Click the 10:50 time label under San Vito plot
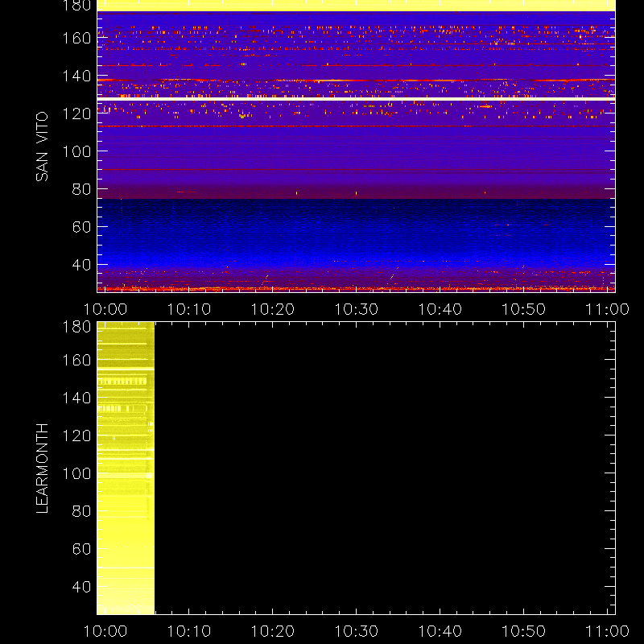This screenshot has width=644, height=644. coord(524,309)
